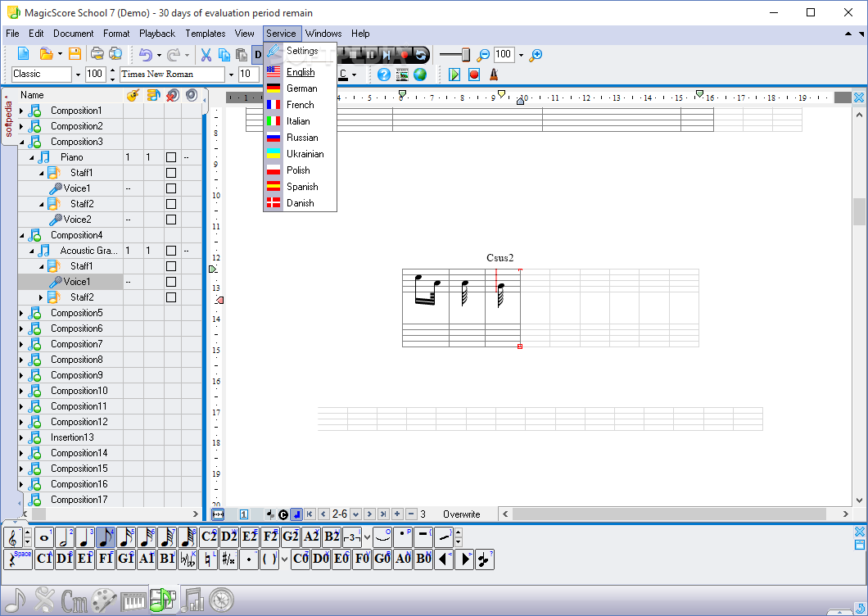Image resolution: width=868 pixels, height=616 pixels.
Task: Toggle the Staff2 checkbox under Piano
Action: click(x=171, y=204)
